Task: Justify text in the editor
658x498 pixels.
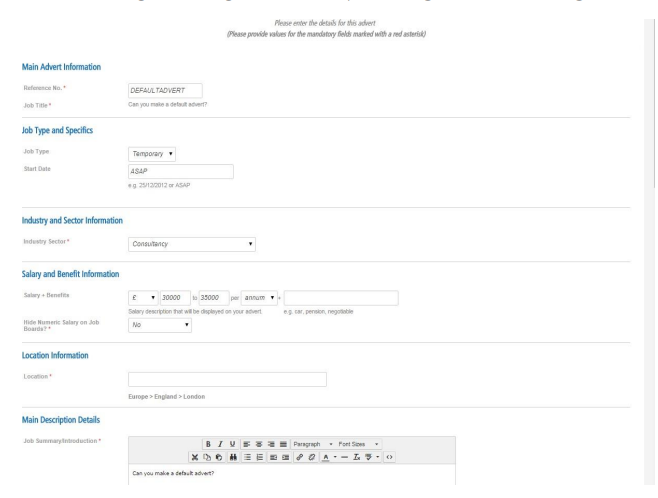Action: [283, 444]
